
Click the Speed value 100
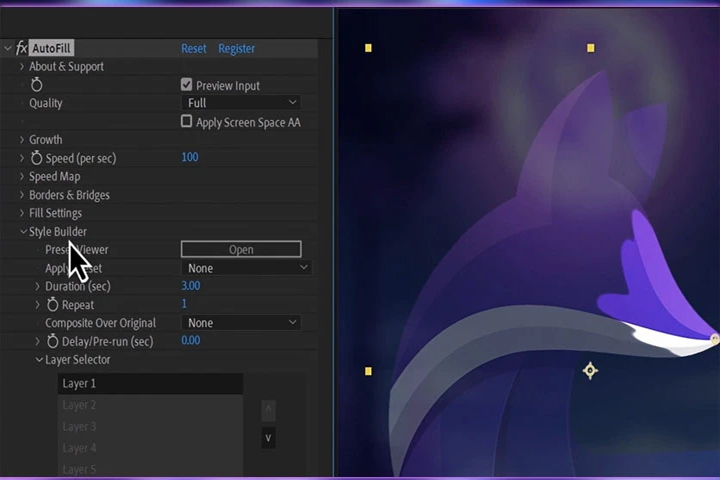click(190, 157)
